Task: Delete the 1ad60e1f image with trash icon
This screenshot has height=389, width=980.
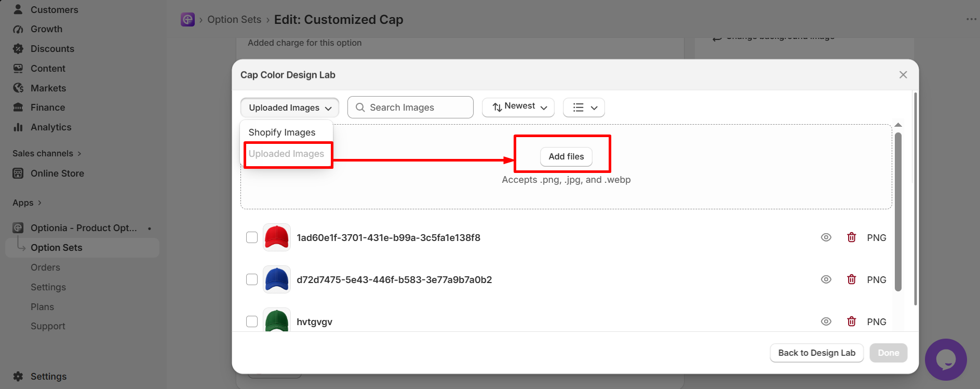Action: (x=852, y=237)
